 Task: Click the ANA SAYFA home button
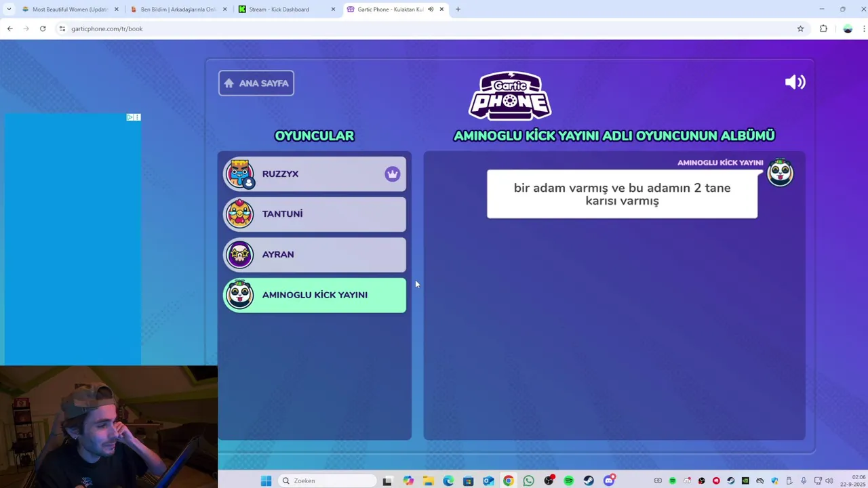click(x=256, y=83)
